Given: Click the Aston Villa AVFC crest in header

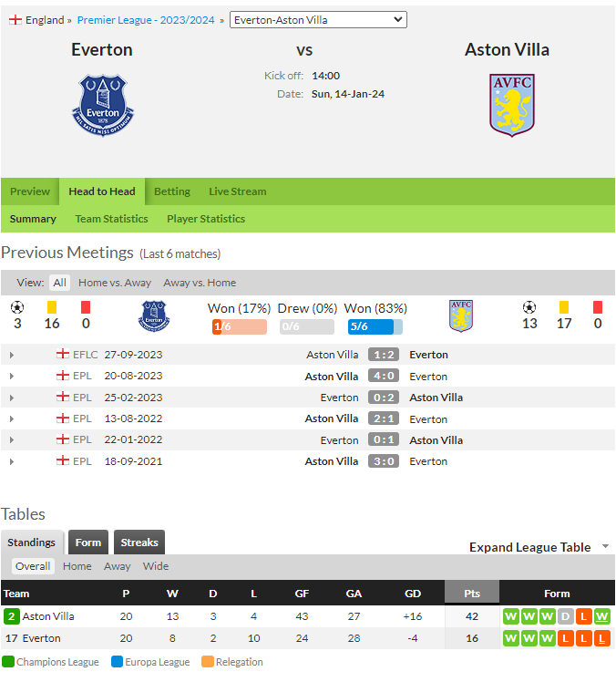Looking at the screenshot, I should [512, 105].
